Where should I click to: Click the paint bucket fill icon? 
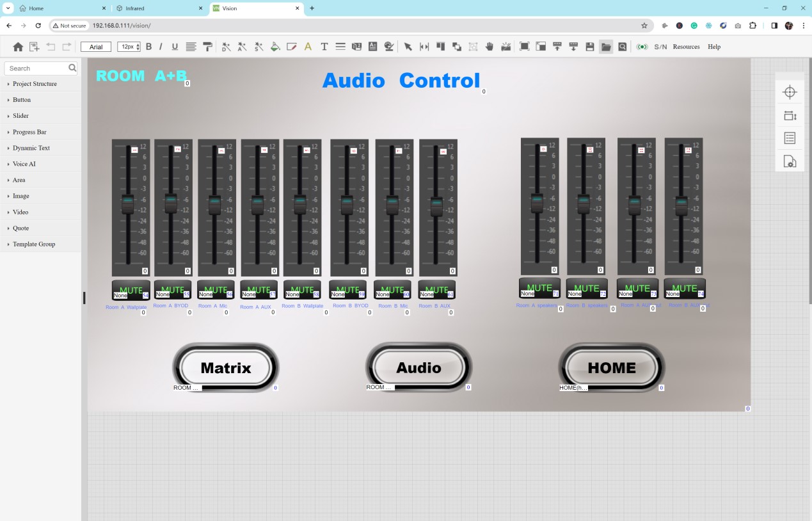(275, 47)
